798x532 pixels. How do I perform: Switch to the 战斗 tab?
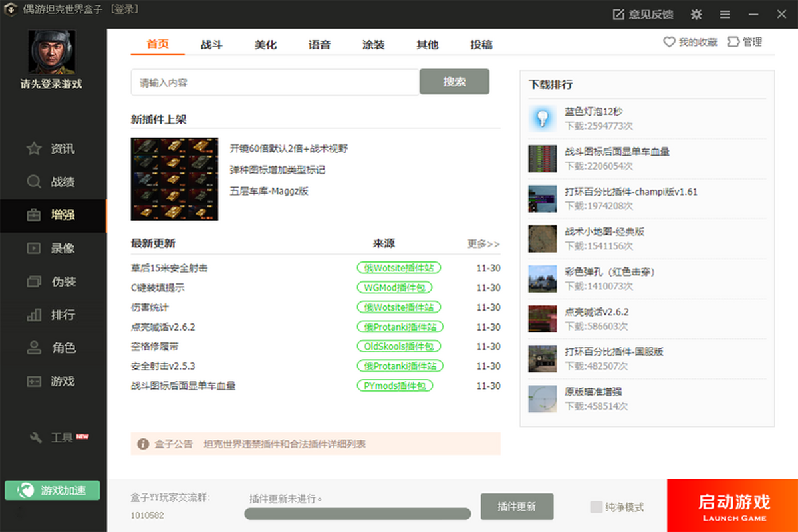211,45
